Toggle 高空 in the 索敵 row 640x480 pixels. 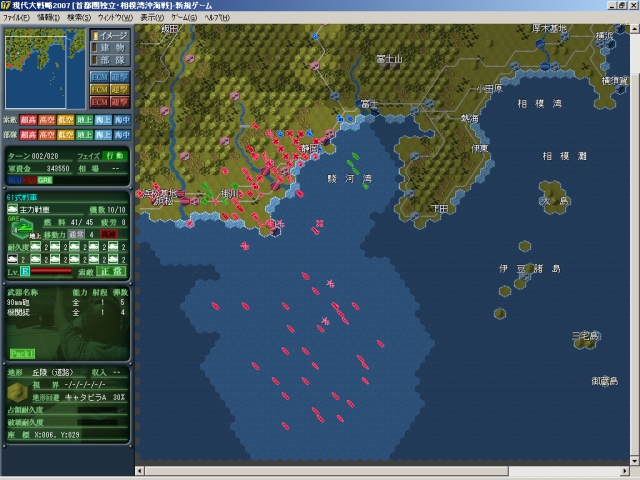coord(47,120)
